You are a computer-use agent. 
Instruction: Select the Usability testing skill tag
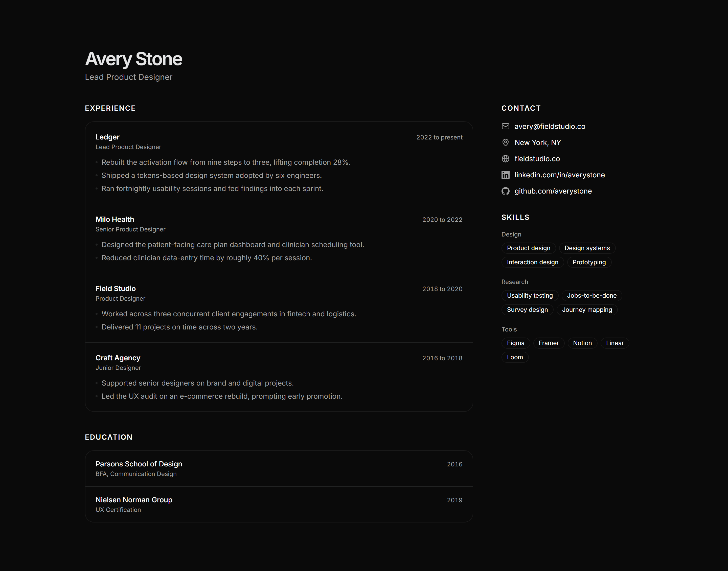[x=530, y=296]
